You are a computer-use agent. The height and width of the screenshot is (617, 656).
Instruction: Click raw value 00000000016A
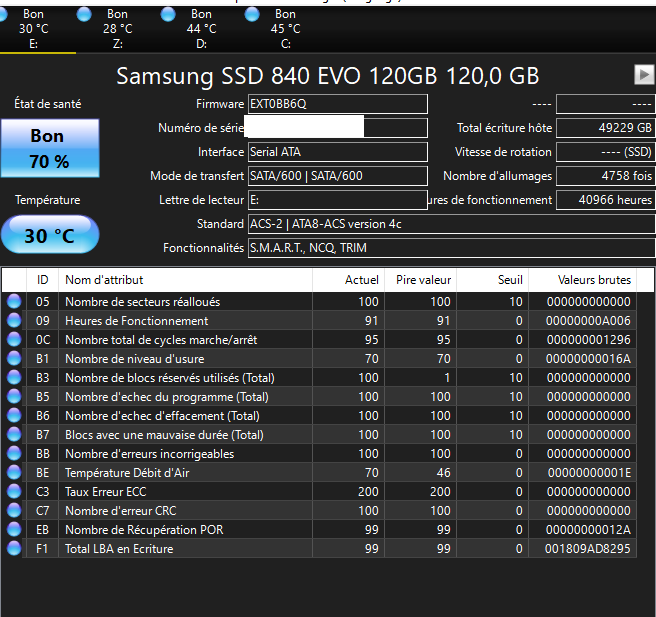pyautogui.click(x=588, y=358)
